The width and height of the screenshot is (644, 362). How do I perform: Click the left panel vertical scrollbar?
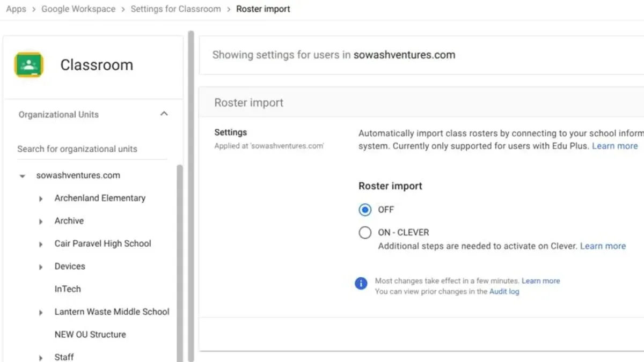191,196
